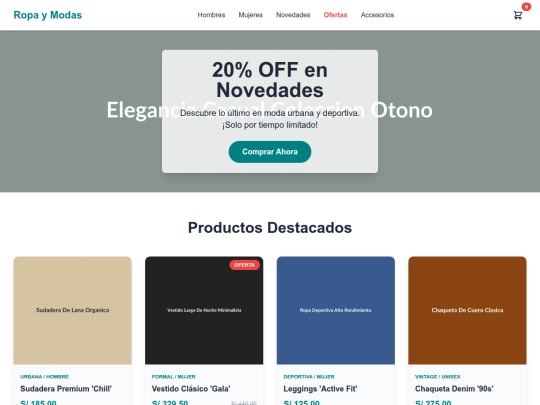Open Leggings 'Active Fit' product title
The width and height of the screenshot is (540, 405).
click(x=320, y=389)
